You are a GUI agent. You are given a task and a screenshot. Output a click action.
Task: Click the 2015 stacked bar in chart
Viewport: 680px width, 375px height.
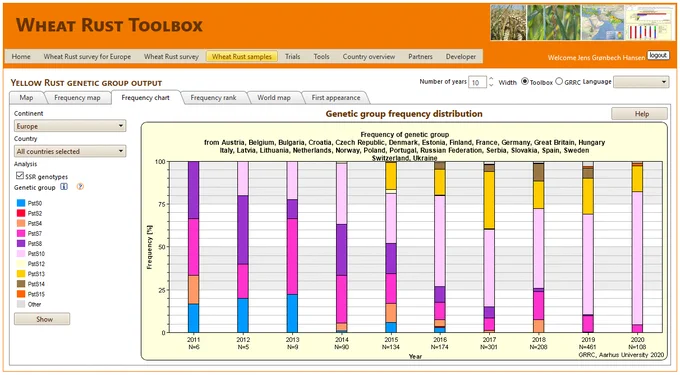391,247
